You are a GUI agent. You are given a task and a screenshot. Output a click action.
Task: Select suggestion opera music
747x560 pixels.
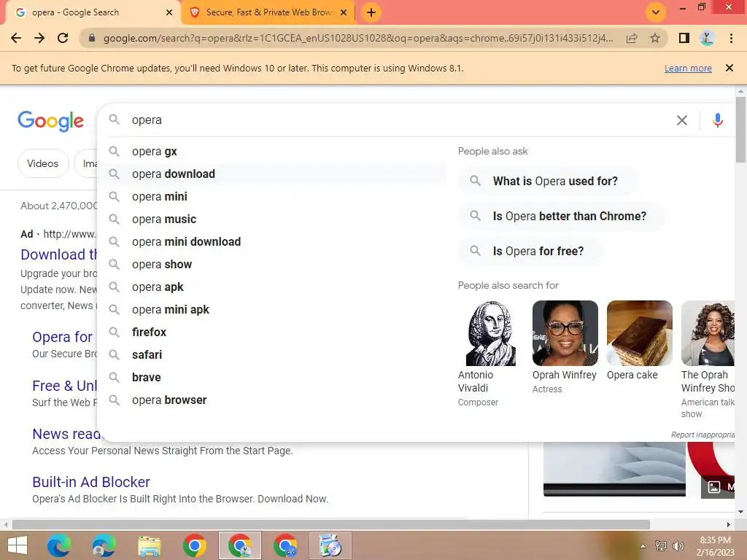click(x=271, y=219)
